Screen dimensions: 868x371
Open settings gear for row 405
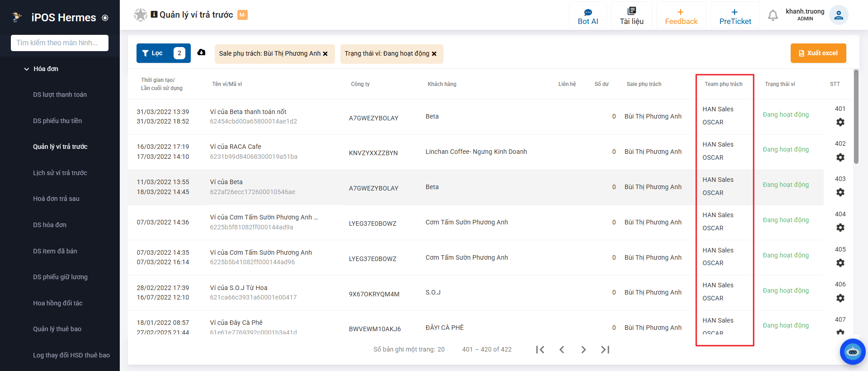(840, 263)
